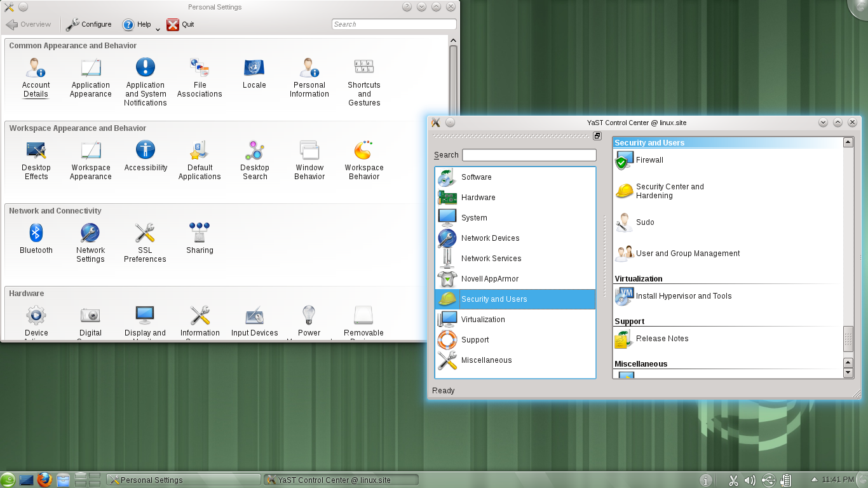The height and width of the screenshot is (488, 868).
Task: Select Network Devices category in YaST
Action: point(515,238)
